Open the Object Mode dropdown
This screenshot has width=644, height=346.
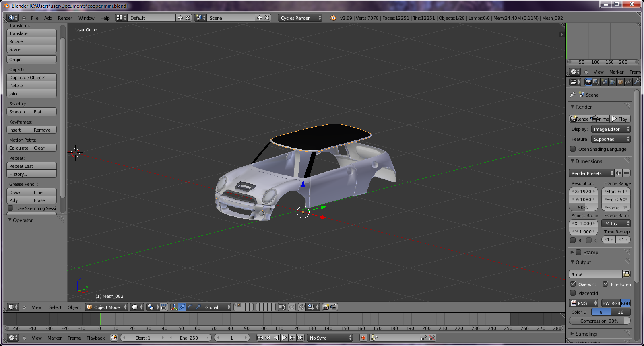(x=106, y=307)
